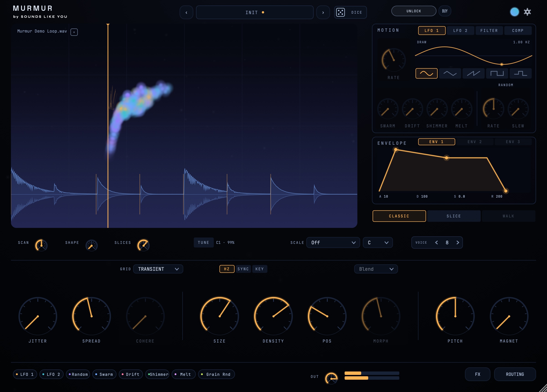The image size is (547, 392).
Task: Toggle the Shimmer modulation source chip
Action: pyautogui.click(x=157, y=374)
